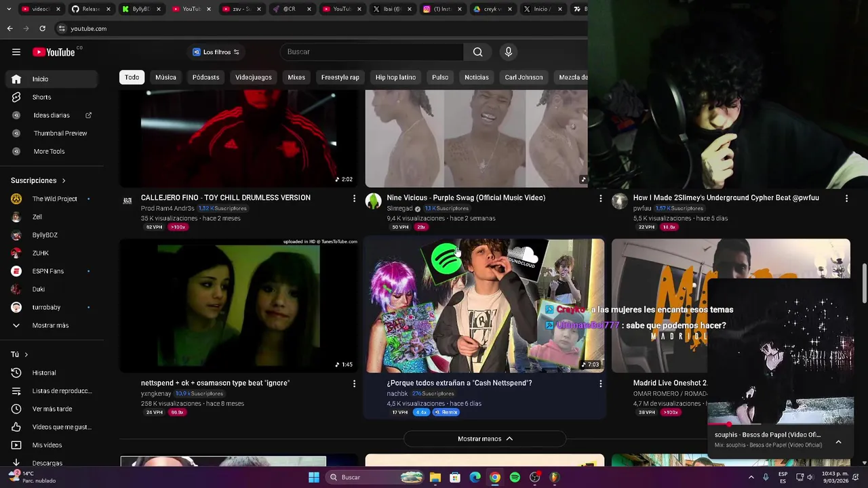The height and width of the screenshot is (488, 868).
Task: Open options menu for 2Slimey's Cypher Beat video
Action: tap(846, 199)
